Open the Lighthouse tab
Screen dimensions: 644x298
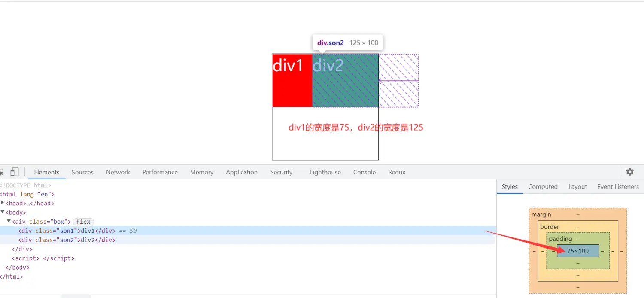325,172
